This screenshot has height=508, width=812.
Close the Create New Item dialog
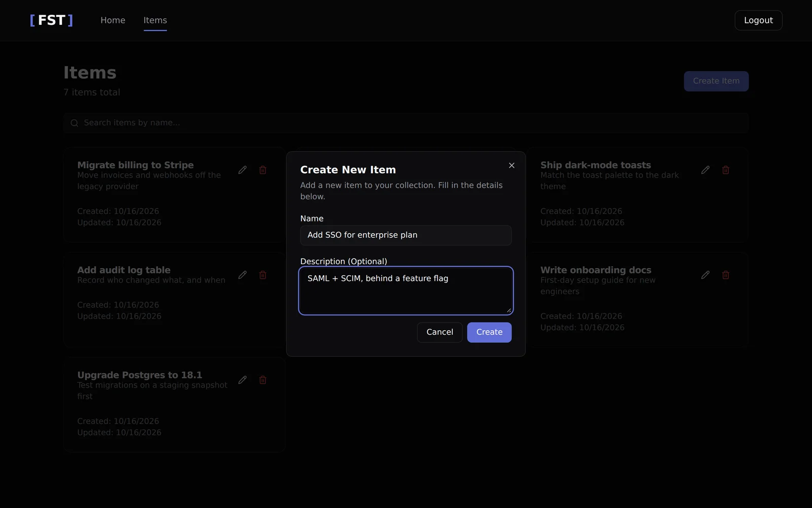[512, 165]
